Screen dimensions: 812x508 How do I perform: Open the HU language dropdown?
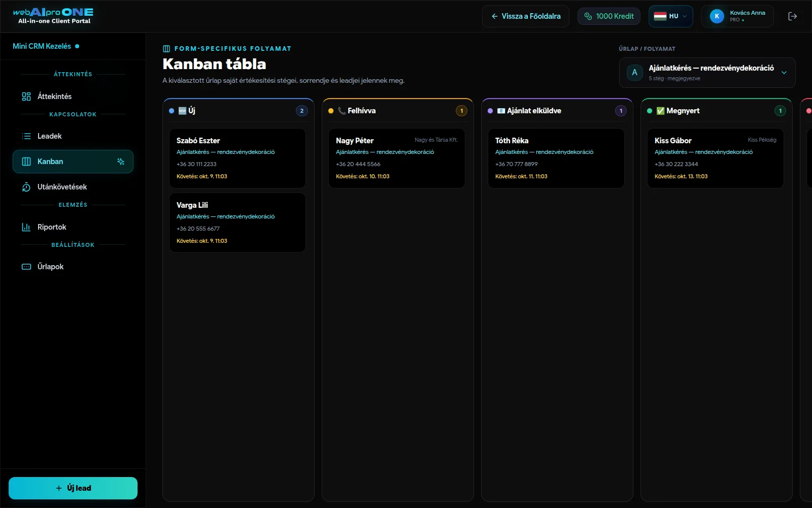point(670,16)
